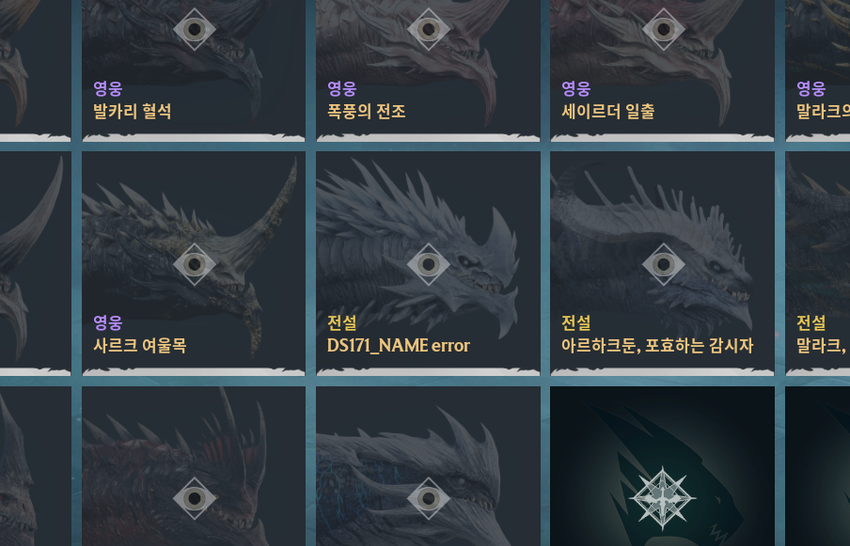Toggle the eye icon on DS171_NAME error card
The height and width of the screenshot is (546, 850).
[x=428, y=264]
